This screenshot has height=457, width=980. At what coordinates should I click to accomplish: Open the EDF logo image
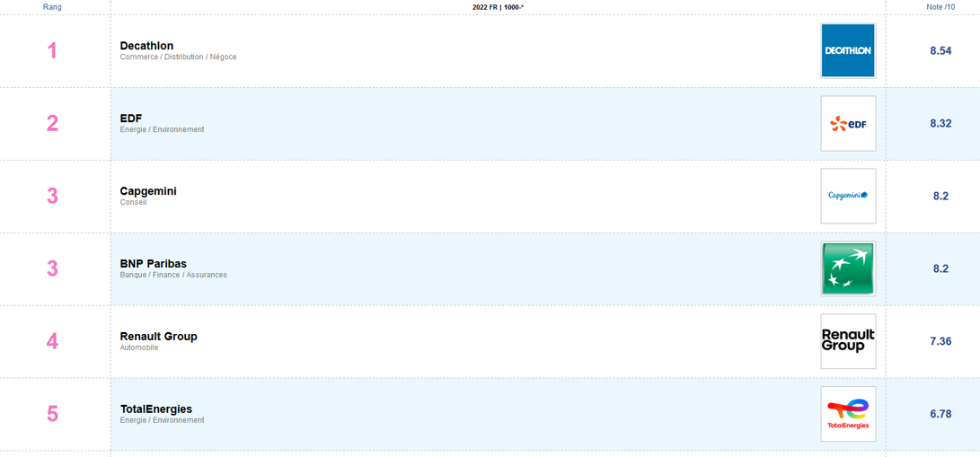(x=848, y=124)
